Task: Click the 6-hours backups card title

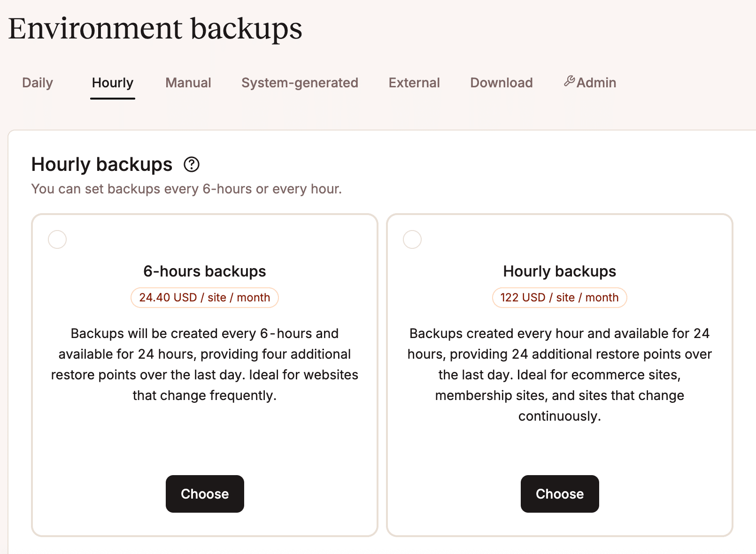Action: [x=205, y=271]
